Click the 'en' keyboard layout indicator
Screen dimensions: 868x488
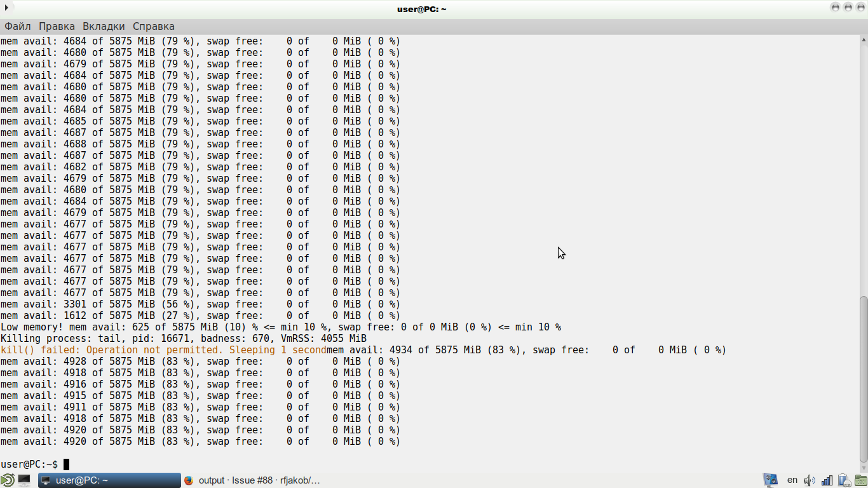tap(792, 480)
